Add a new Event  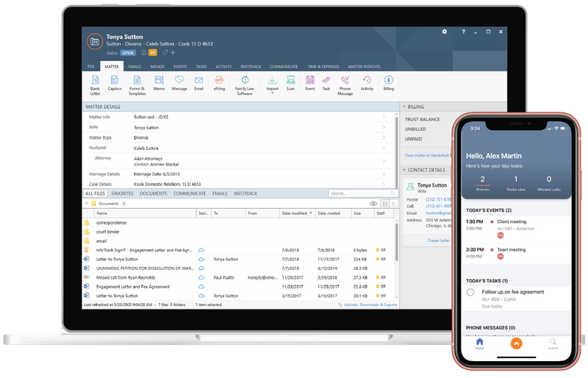click(310, 83)
